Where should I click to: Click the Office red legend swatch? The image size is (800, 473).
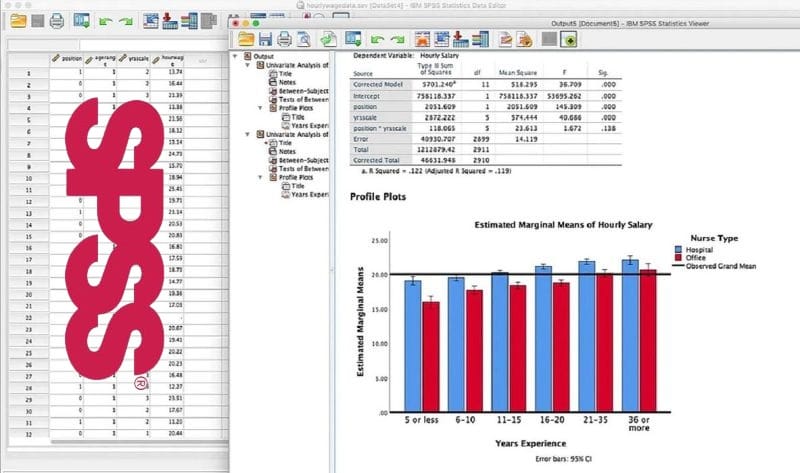pyautogui.click(x=678, y=258)
